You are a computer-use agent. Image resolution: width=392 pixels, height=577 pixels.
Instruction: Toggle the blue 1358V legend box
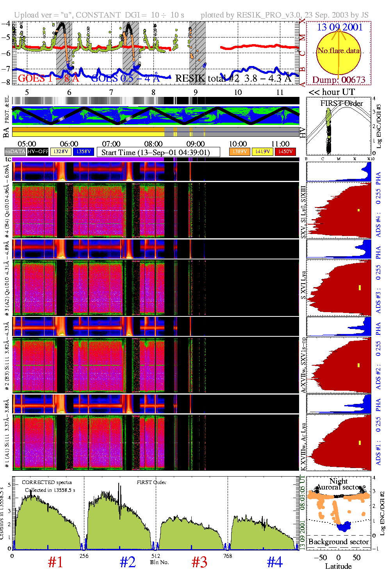[x=84, y=152]
